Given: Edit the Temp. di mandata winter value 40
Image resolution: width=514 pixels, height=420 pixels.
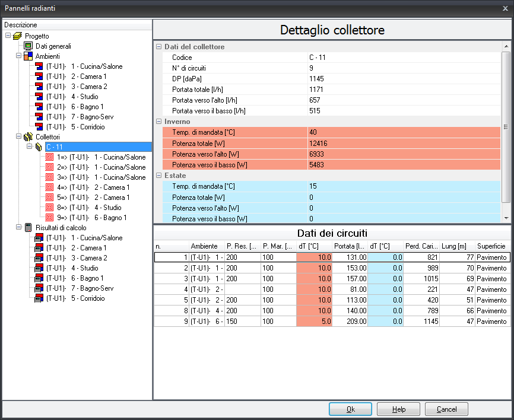Looking at the screenshot, I should click(x=404, y=133).
